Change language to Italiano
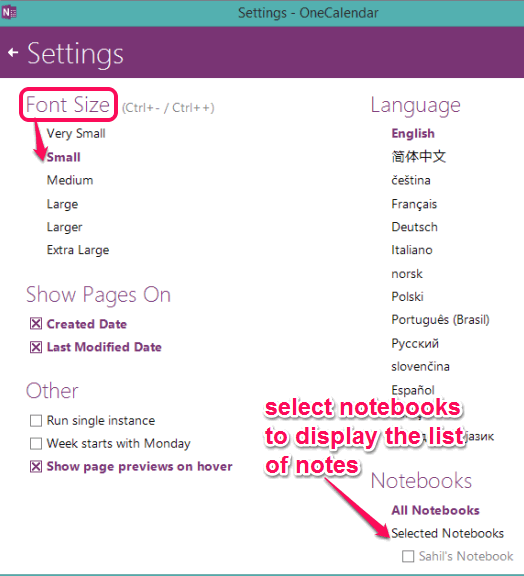The height and width of the screenshot is (576, 524). (x=412, y=250)
